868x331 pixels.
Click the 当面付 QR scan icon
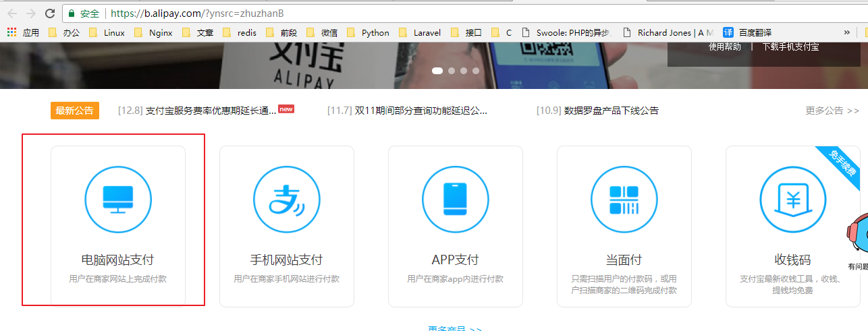pos(624,199)
